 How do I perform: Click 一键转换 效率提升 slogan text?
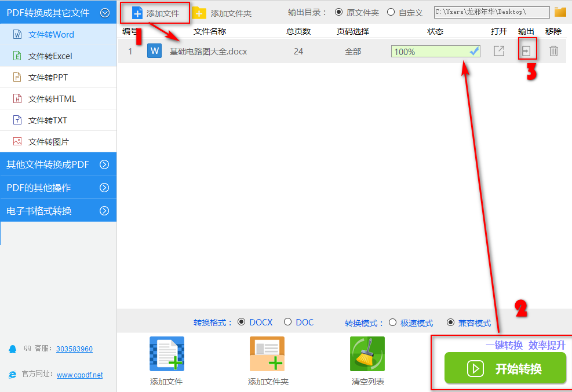tap(525, 345)
